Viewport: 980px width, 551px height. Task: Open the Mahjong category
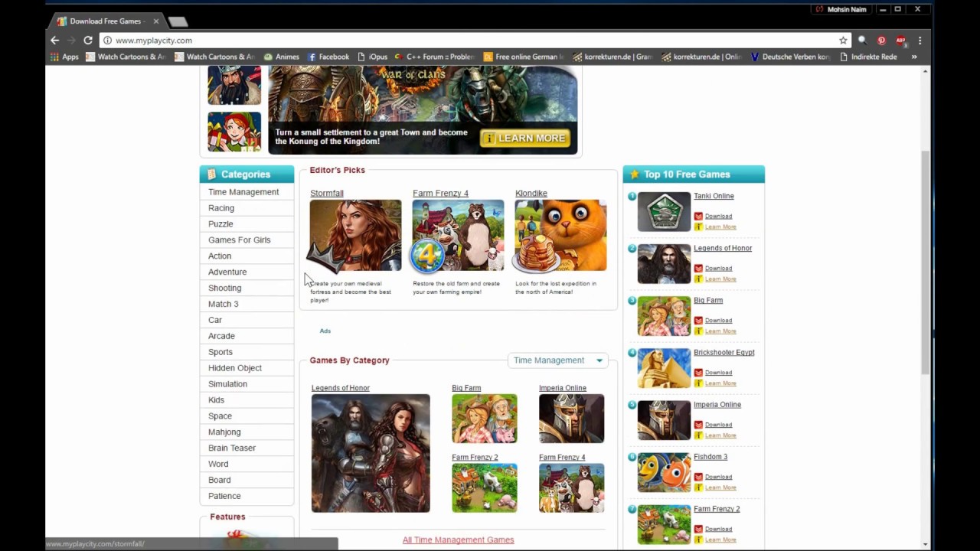[x=224, y=432]
